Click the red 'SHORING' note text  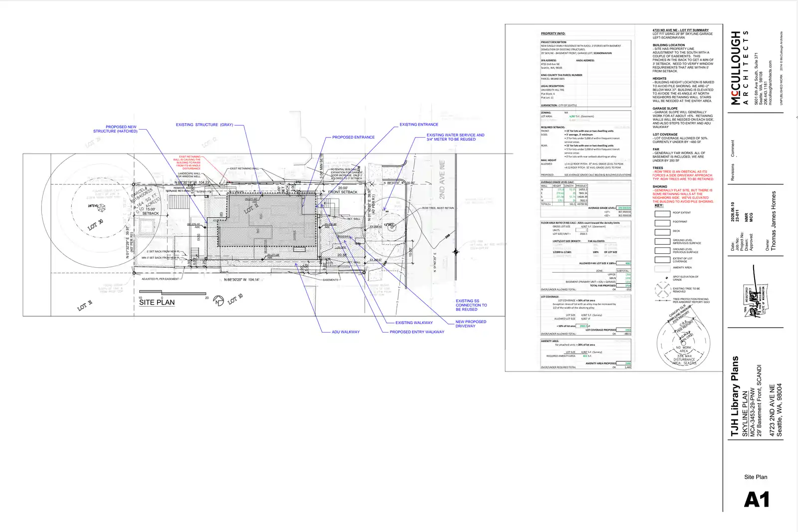click(x=683, y=196)
